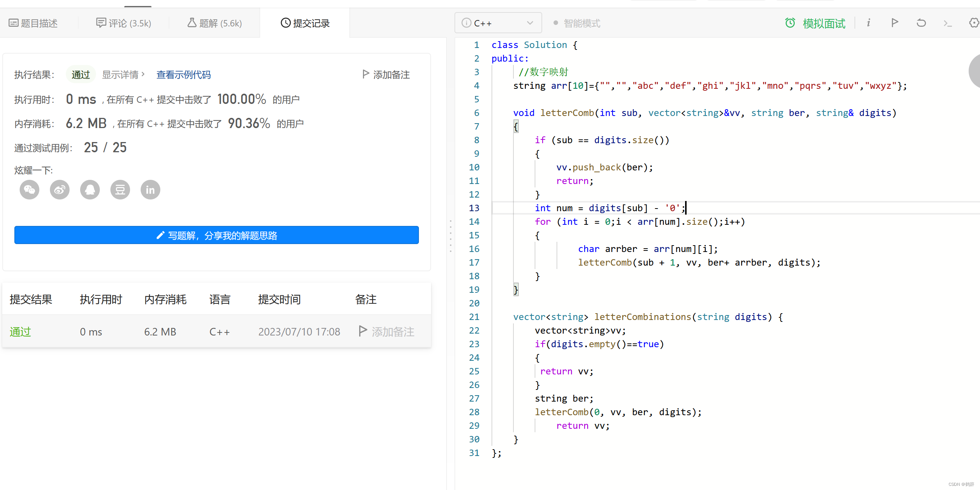Screen dimensions: 980x490
Task: Click line number 21 in the gutter
Action: click(x=474, y=317)
